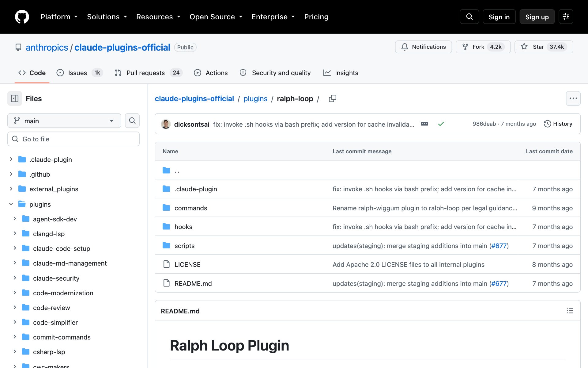588x368 pixels.
Task: Click the green check status icon
Action: (441, 124)
